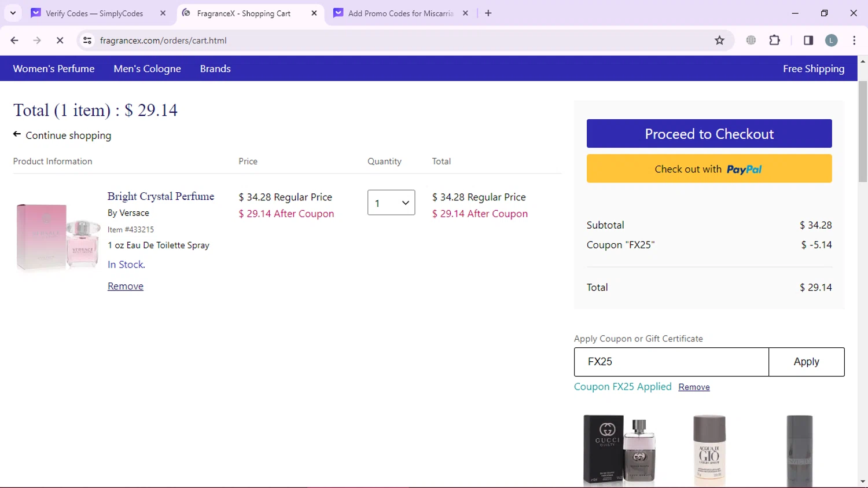Image resolution: width=868 pixels, height=488 pixels.
Task: Open the Extensions puzzle menu
Action: pyautogui.click(x=774, y=40)
